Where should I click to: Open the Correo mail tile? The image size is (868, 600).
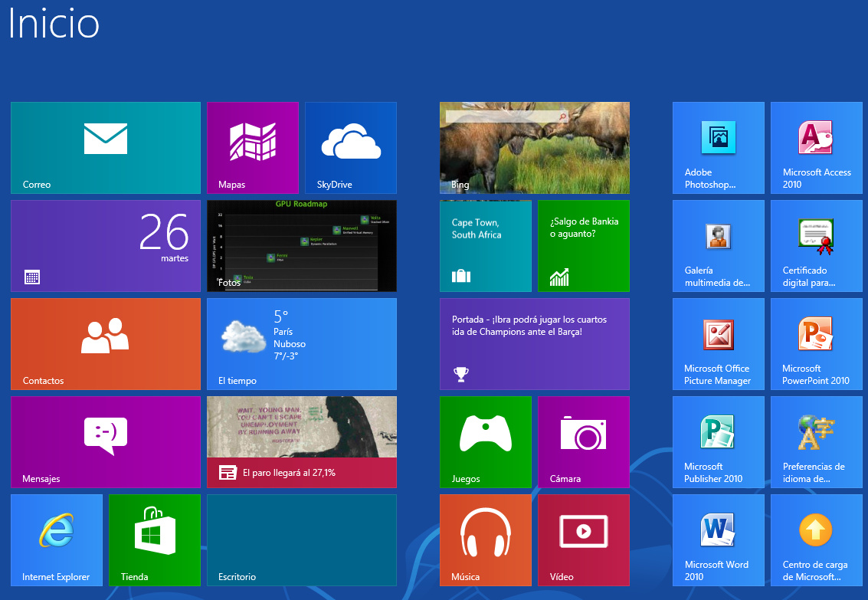tap(106, 148)
